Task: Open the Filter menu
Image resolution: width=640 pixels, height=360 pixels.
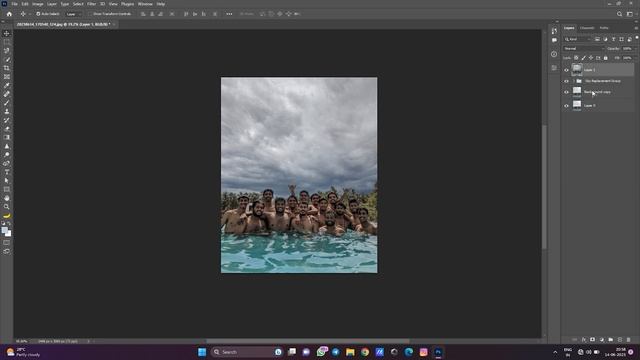Action: click(91, 4)
